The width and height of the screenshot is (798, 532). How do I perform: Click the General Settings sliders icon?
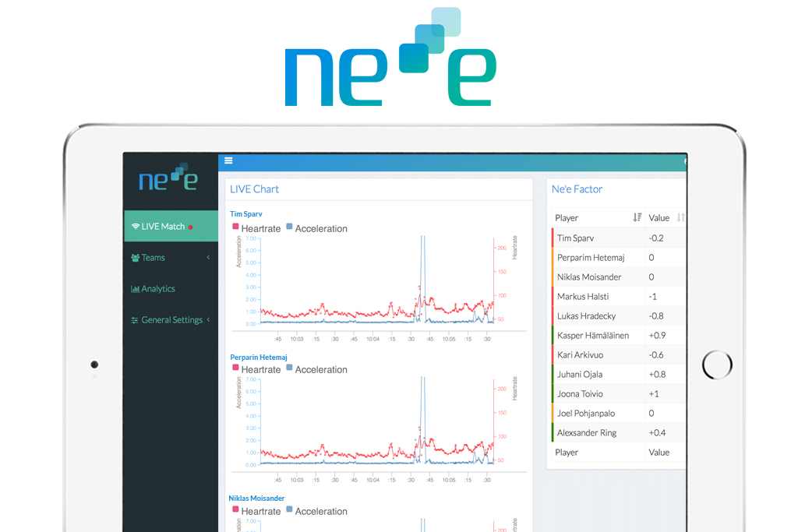(x=135, y=320)
